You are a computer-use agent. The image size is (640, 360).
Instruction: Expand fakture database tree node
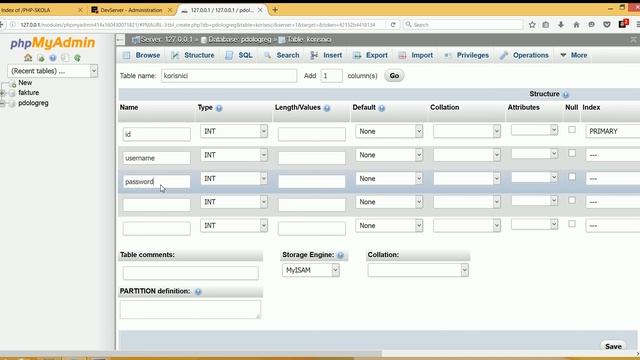point(2,93)
